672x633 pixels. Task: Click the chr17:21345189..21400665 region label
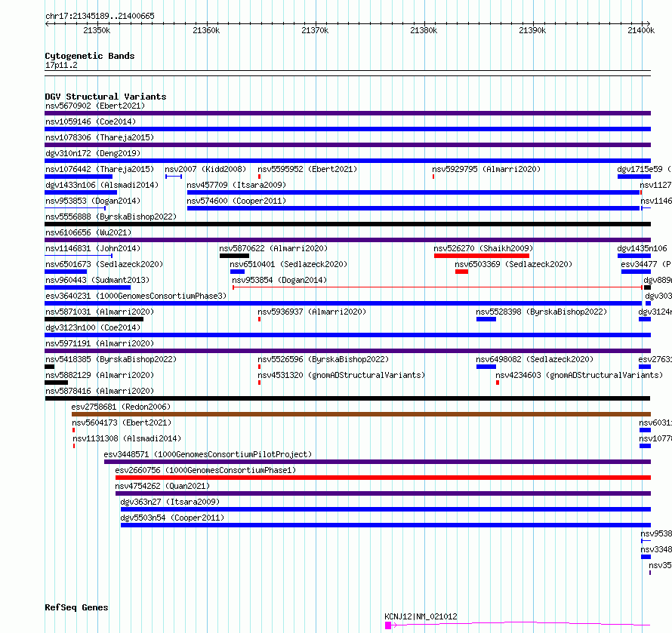point(100,16)
